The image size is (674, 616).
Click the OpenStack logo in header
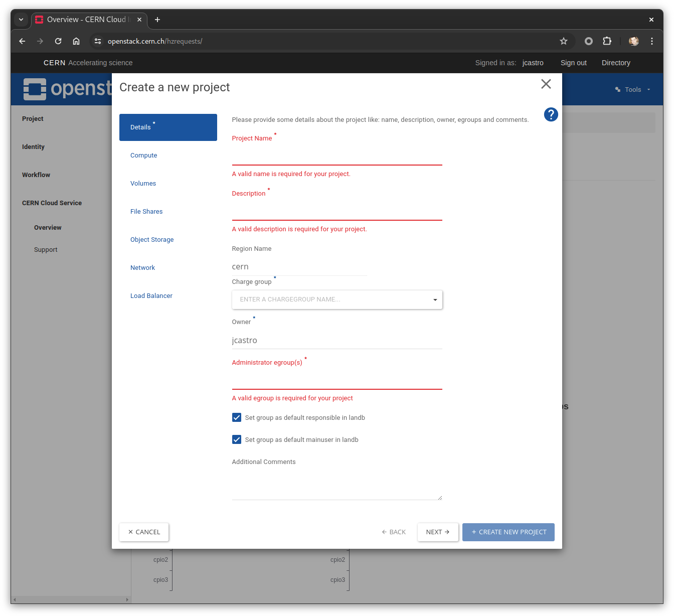click(68, 89)
